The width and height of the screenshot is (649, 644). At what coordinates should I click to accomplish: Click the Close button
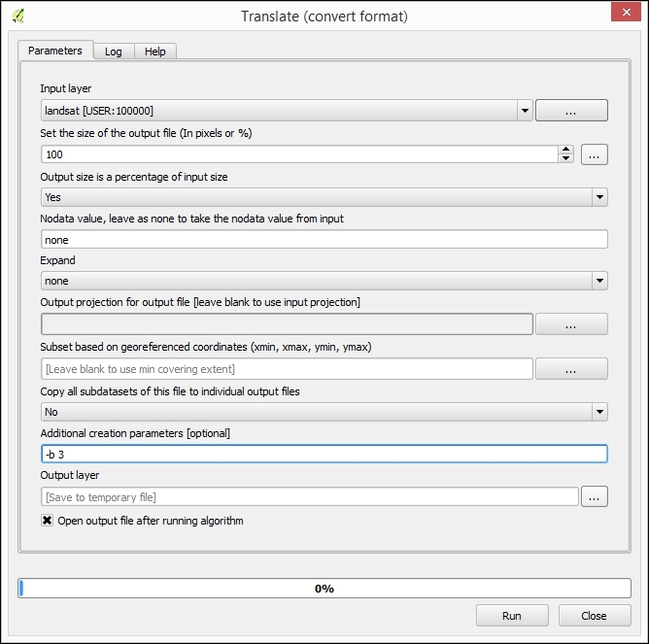tap(595, 616)
